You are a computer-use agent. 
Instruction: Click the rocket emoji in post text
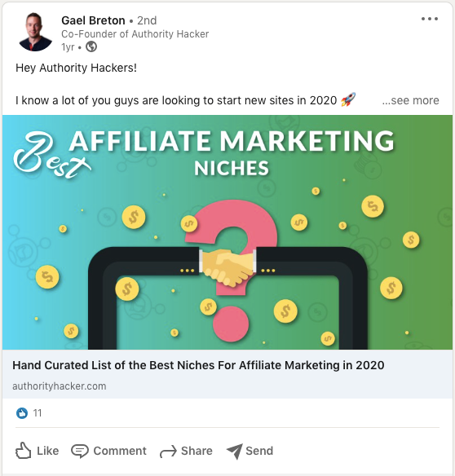point(348,100)
